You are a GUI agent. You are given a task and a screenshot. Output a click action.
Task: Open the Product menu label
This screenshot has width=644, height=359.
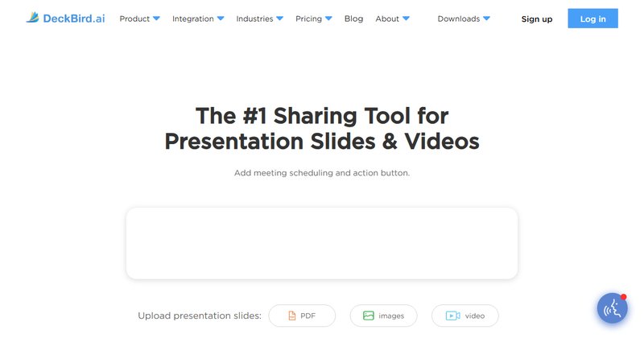click(x=134, y=19)
